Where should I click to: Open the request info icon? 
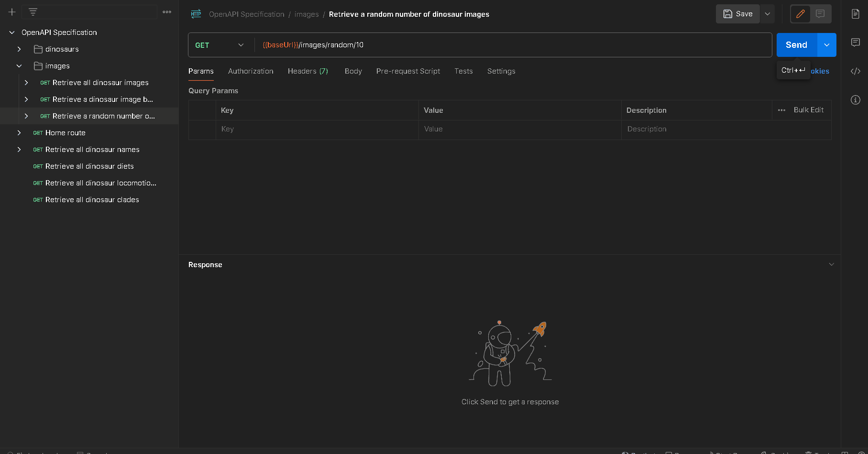[856, 100]
